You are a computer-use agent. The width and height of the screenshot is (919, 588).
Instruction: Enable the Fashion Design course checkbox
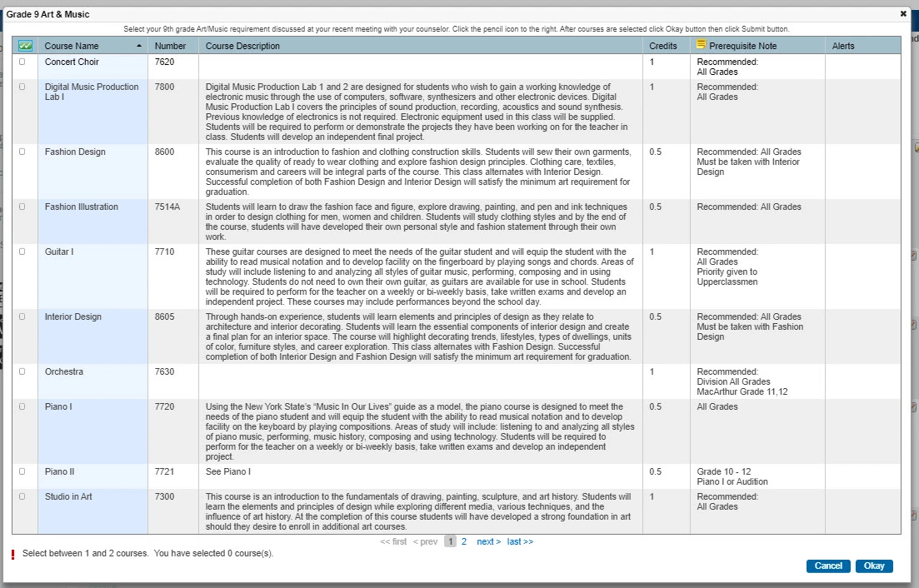click(x=22, y=152)
